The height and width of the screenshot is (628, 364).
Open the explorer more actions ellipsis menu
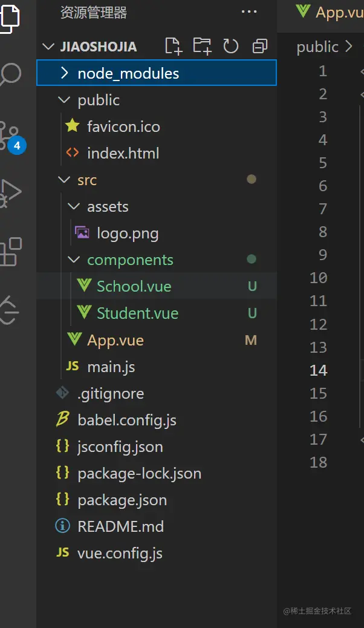click(249, 11)
